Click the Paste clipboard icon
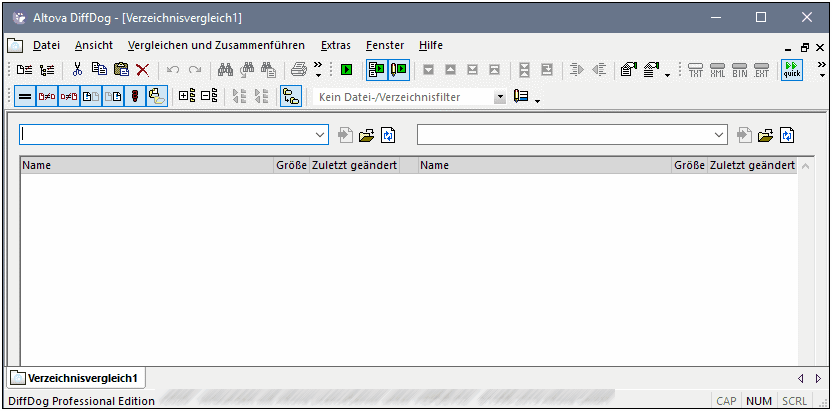Image resolution: width=832 pixels, height=411 pixels. click(122, 69)
